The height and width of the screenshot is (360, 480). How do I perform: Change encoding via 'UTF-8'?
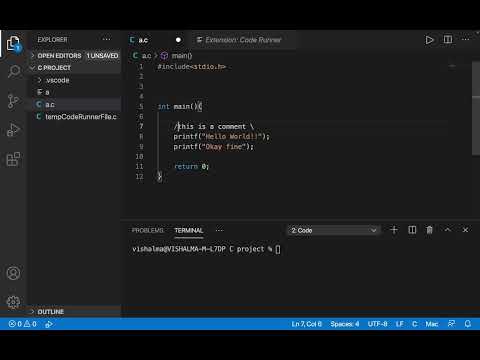click(x=377, y=324)
